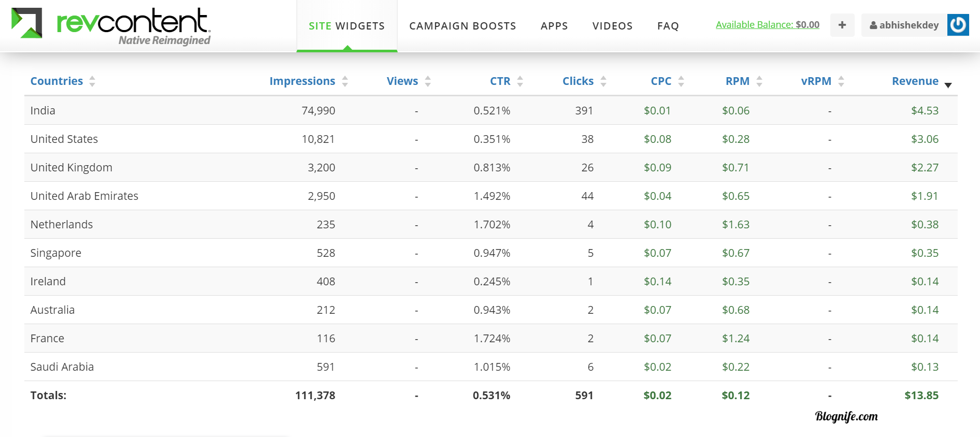980x437 pixels.
Task: Click sort arrows next to RPM
Action: click(759, 81)
